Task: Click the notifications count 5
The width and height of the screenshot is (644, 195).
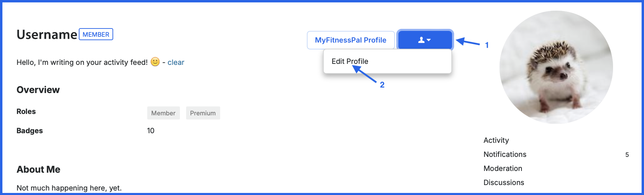Action: click(627, 155)
